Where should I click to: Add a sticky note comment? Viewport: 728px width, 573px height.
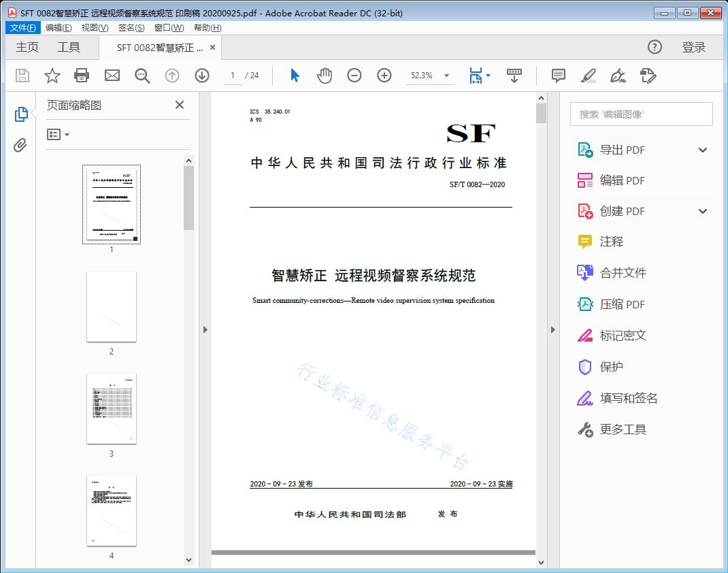[x=559, y=76]
